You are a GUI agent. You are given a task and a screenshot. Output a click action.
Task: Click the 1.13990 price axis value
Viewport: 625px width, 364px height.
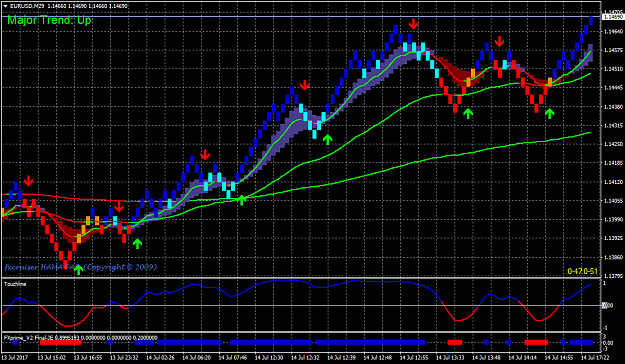tap(614, 220)
